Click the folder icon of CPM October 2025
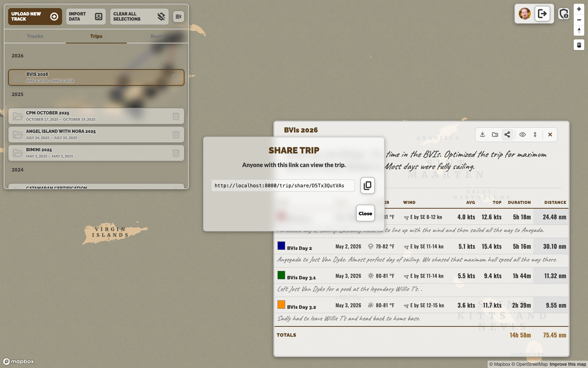Viewport: 588px width, 368px height. (18, 116)
